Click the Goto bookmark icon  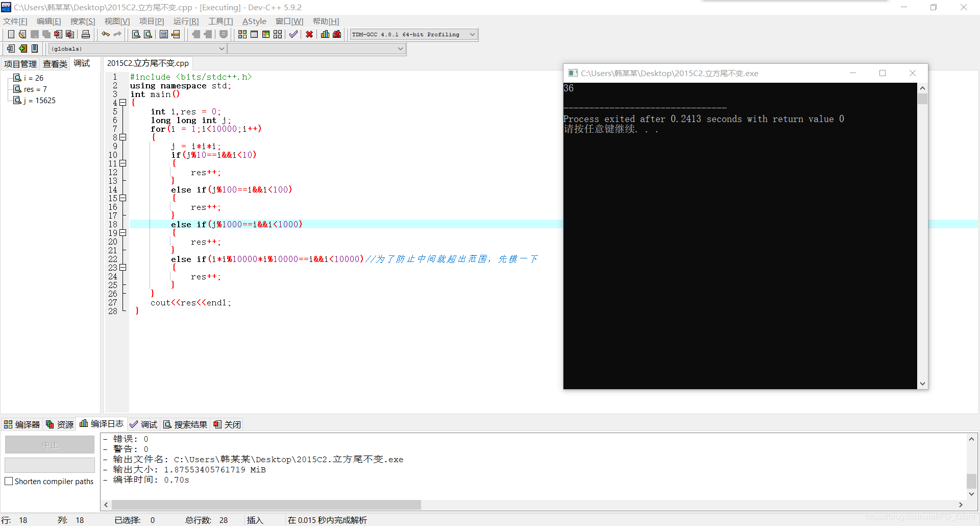point(35,49)
